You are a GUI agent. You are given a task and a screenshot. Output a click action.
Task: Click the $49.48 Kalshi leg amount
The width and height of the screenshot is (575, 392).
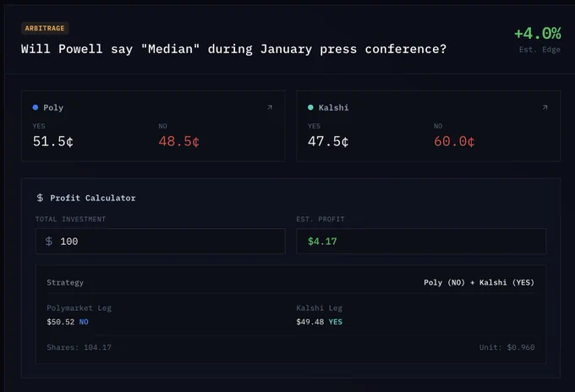coord(310,322)
